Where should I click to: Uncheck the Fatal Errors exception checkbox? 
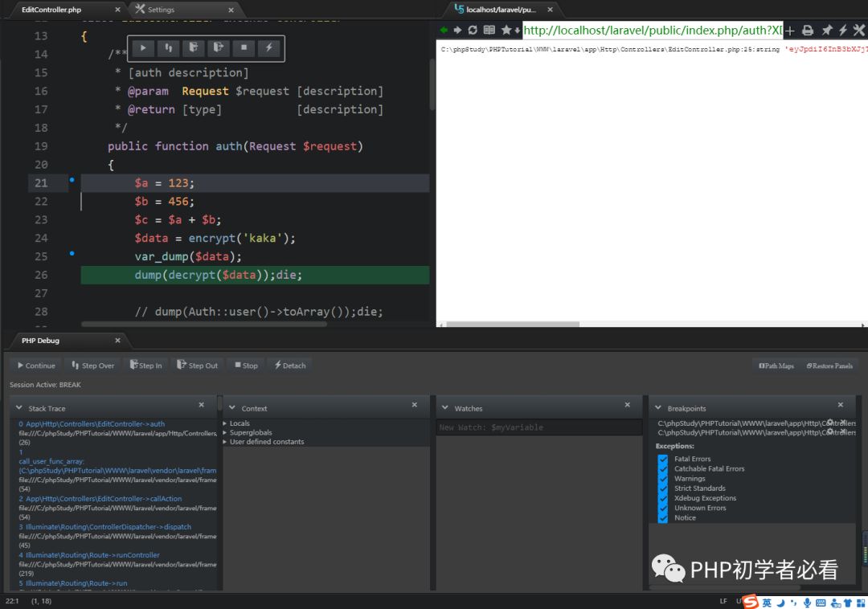click(663, 459)
